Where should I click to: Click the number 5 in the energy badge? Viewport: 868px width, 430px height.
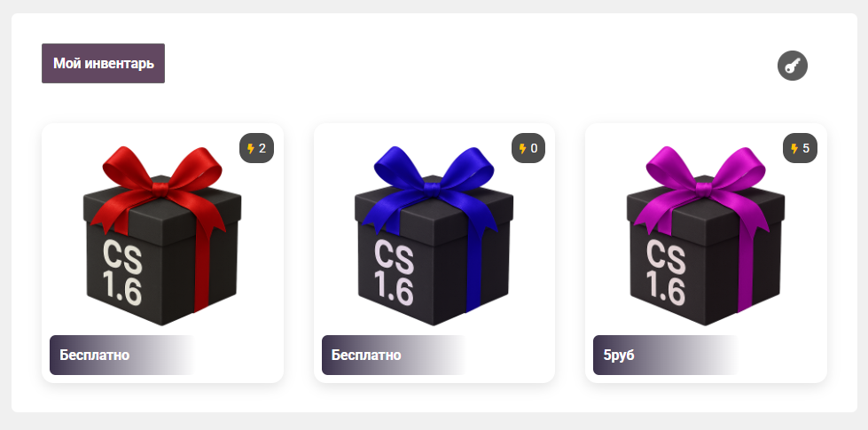806,148
